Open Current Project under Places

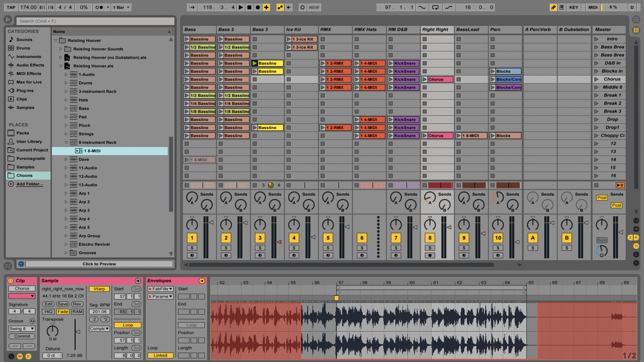coord(32,150)
